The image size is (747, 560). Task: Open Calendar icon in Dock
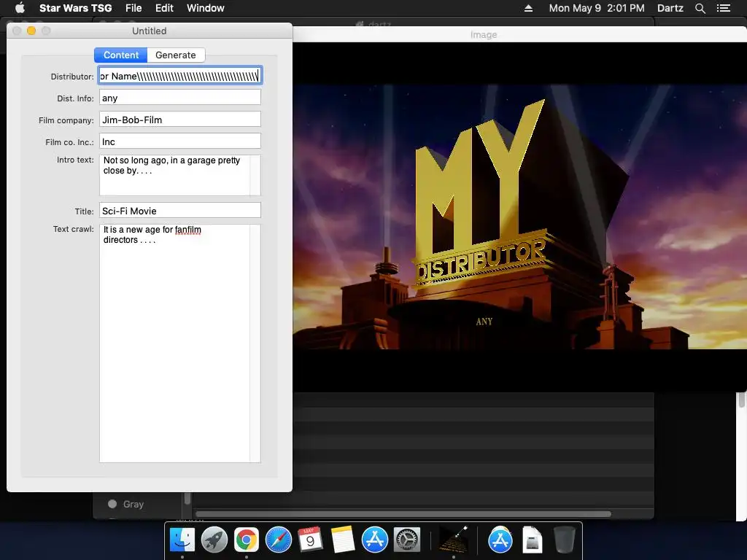(x=310, y=540)
